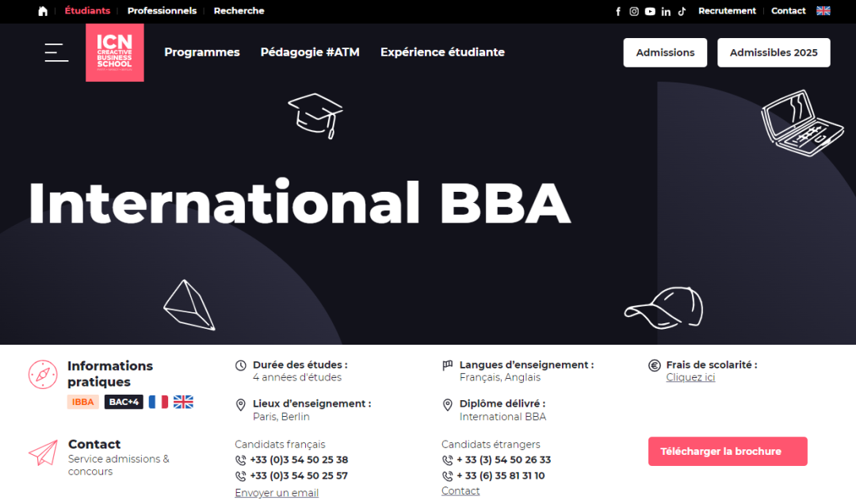Click the Admissions button

coord(665,52)
